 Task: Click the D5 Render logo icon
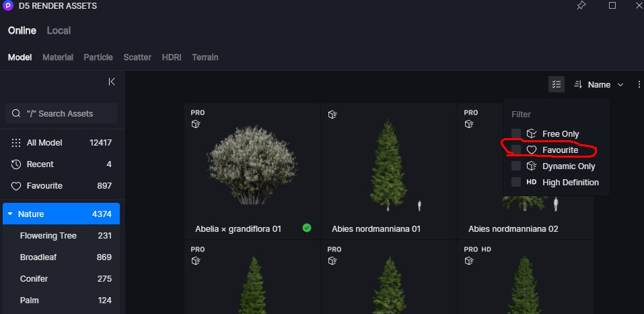(x=7, y=6)
